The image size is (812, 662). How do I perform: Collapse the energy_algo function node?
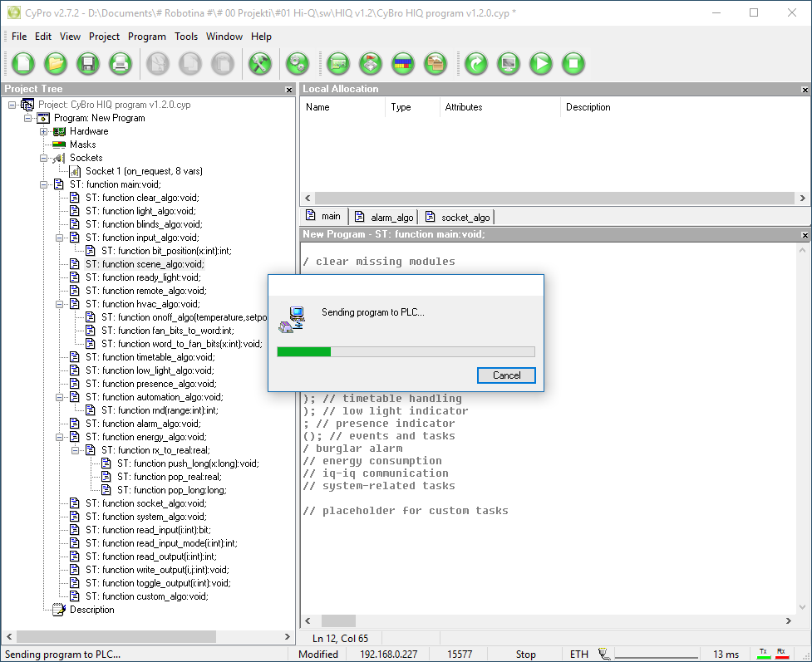(x=60, y=437)
